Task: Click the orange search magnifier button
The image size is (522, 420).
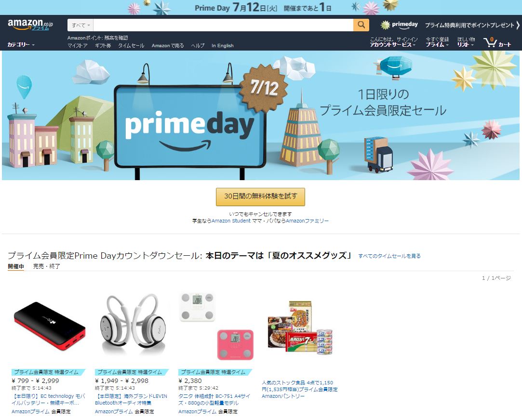Action: [361, 25]
